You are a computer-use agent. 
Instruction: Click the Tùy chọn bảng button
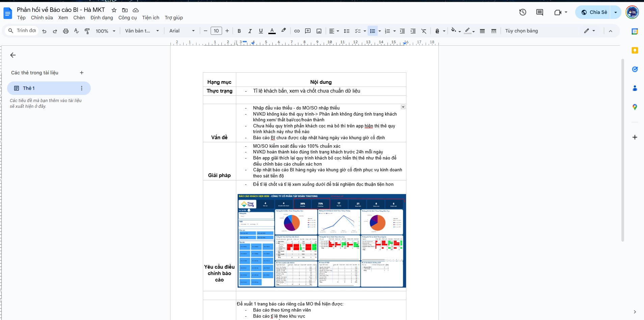(521, 31)
